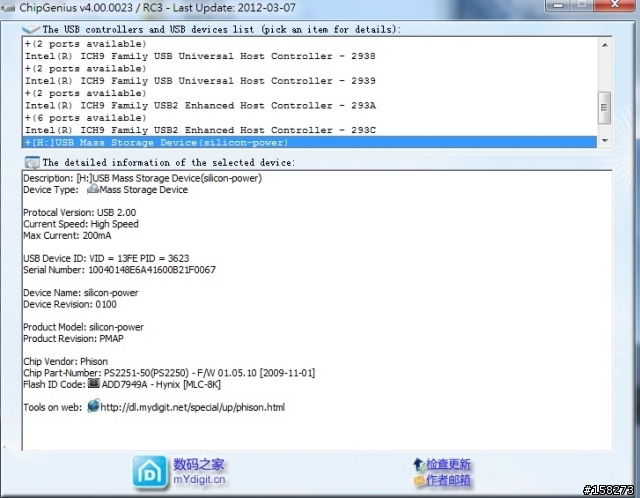
Task: Open the 作者邮箱 author email link
Action: tap(449, 480)
